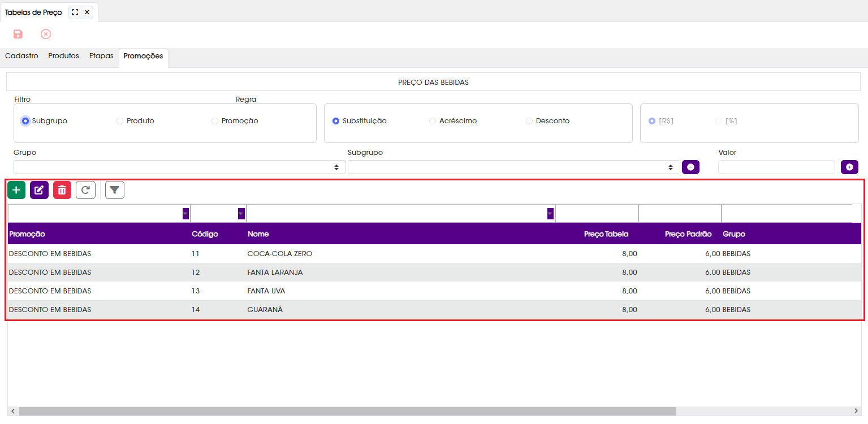Sort by the Promoção column header

27,234
